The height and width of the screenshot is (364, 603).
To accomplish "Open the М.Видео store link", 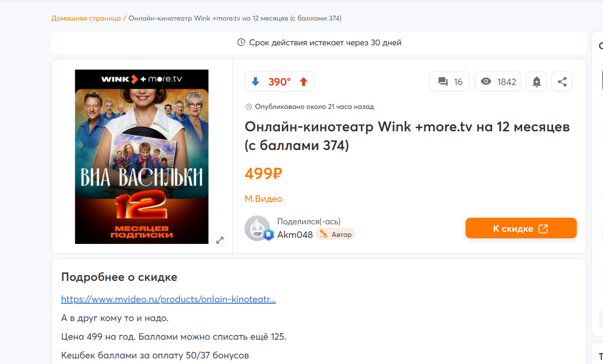I will [x=263, y=199].
